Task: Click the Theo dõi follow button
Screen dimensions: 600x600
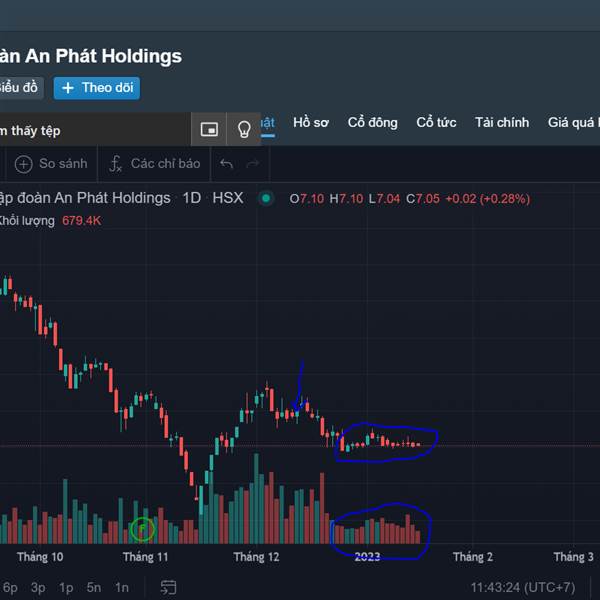Action: click(96, 88)
